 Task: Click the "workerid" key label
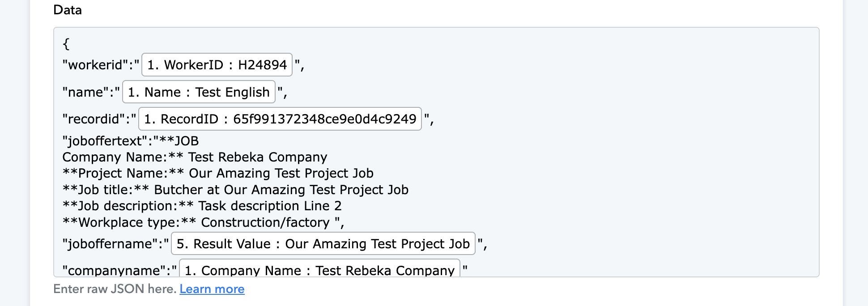tap(95, 65)
